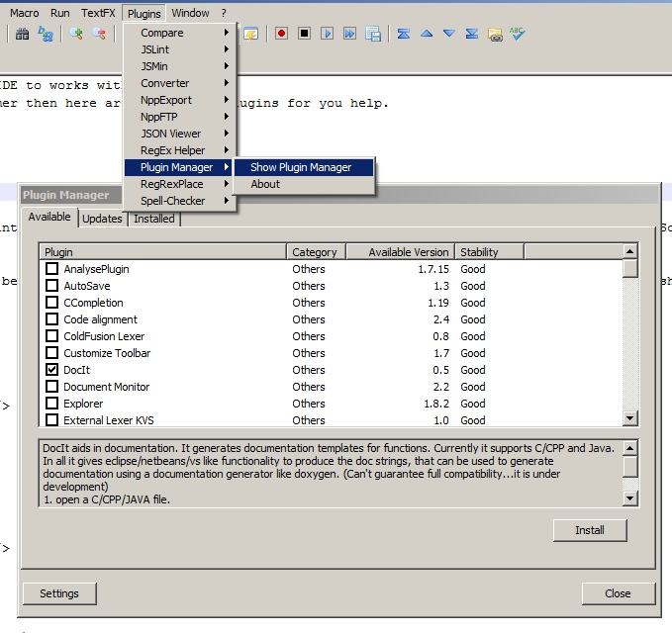Sort by Plugin column header

click(163, 252)
